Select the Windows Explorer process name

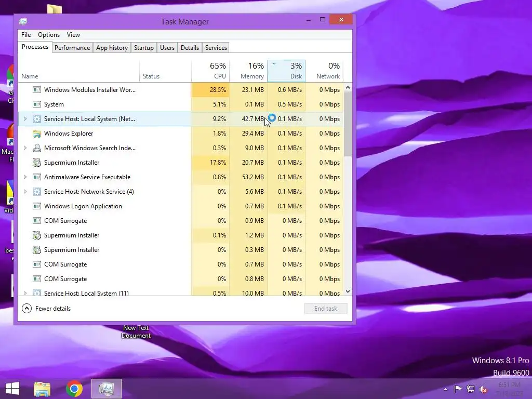pyautogui.click(x=69, y=134)
